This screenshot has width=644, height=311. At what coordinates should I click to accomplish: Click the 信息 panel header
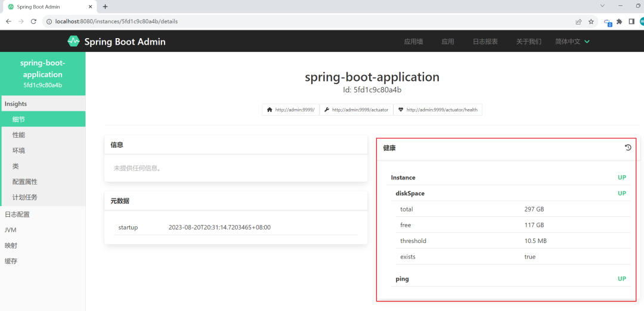[x=236, y=145]
